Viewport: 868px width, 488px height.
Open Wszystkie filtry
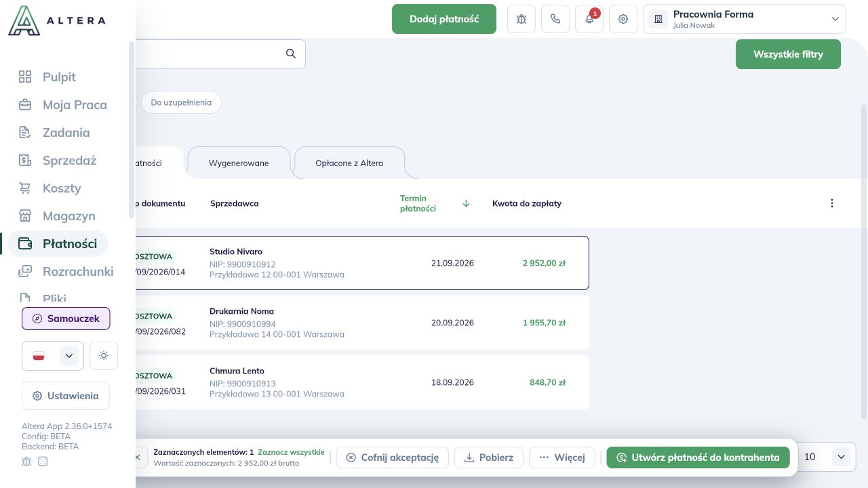[x=788, y=54]
